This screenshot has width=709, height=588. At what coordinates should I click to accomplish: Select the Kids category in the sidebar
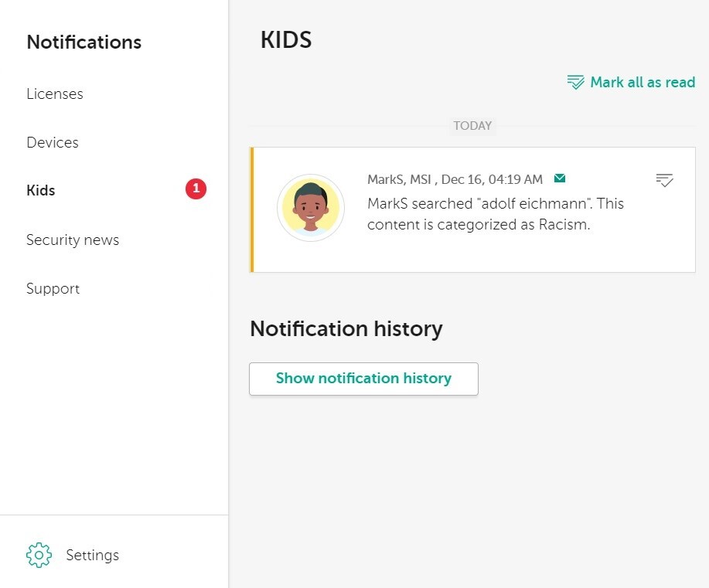pyautogui.click(x=41, y=190)
